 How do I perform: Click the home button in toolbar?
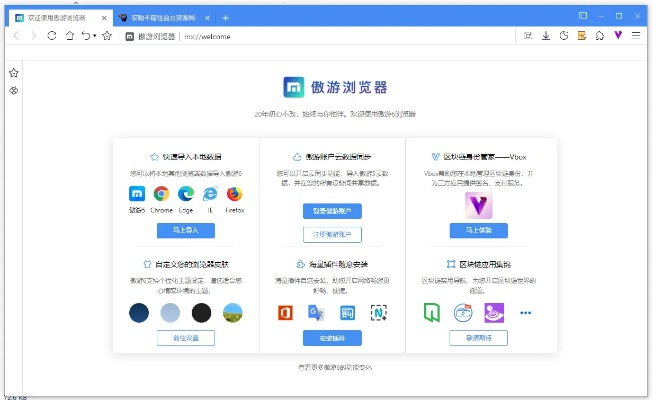coord(69,36)
